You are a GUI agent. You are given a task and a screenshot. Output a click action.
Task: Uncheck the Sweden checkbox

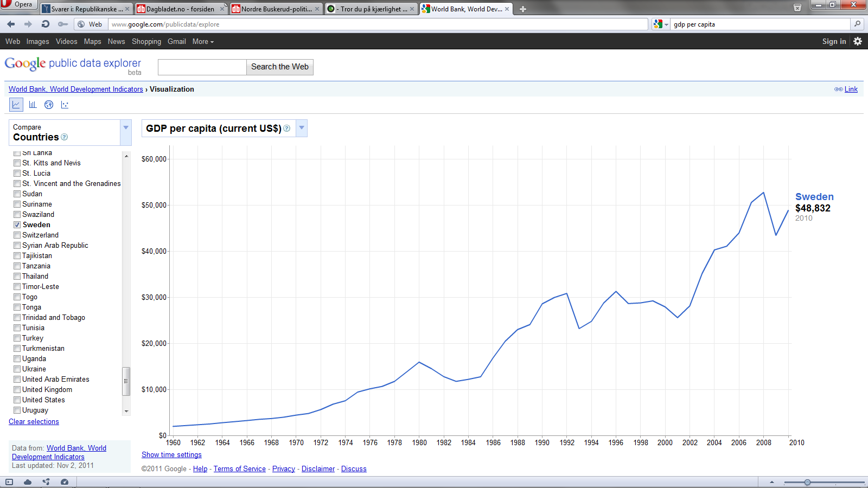(17, 225)
